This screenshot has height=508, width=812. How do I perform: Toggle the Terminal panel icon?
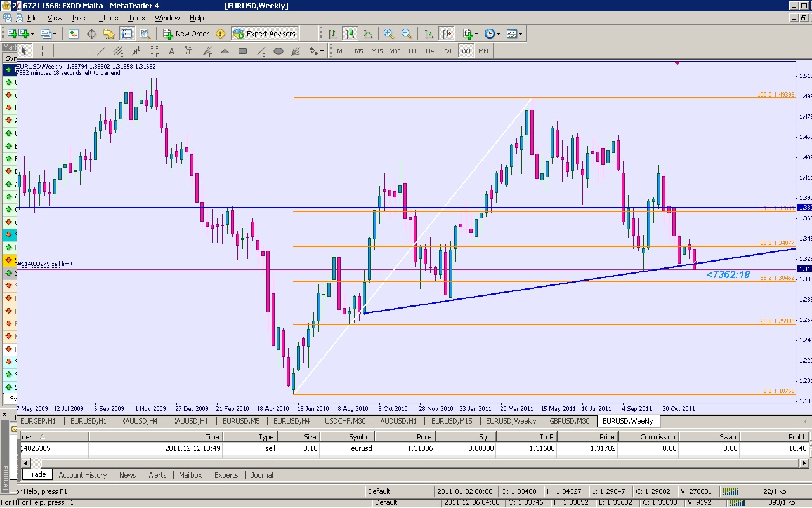click(x=127, y=34)
